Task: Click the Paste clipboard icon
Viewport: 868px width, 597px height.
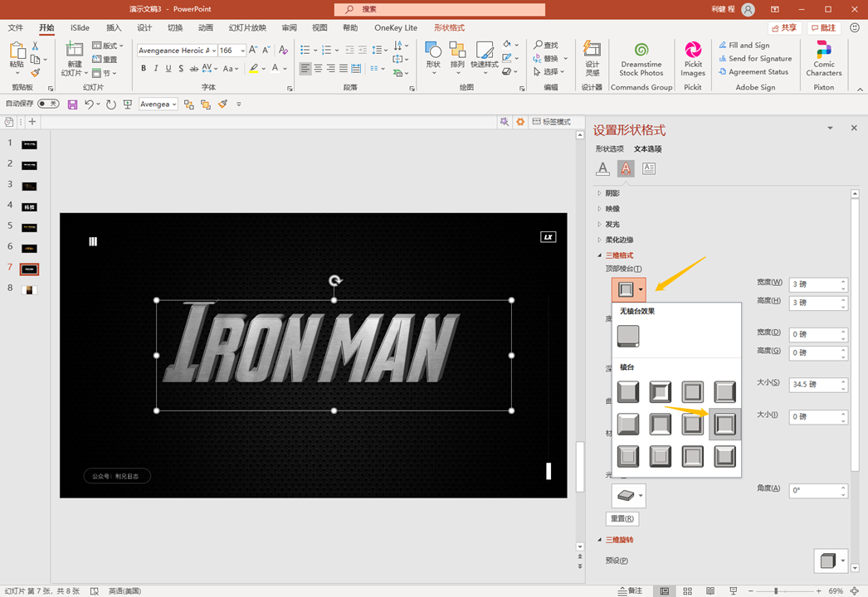Action: (17, 58)
